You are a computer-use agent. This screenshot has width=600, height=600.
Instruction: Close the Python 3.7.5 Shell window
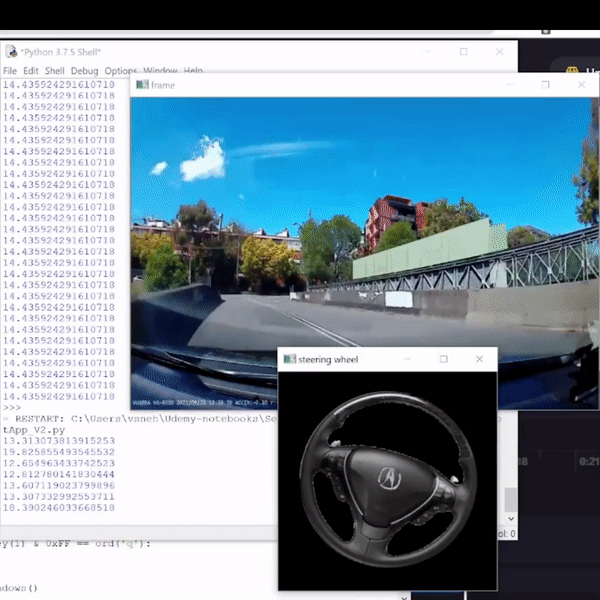[500, 52]
